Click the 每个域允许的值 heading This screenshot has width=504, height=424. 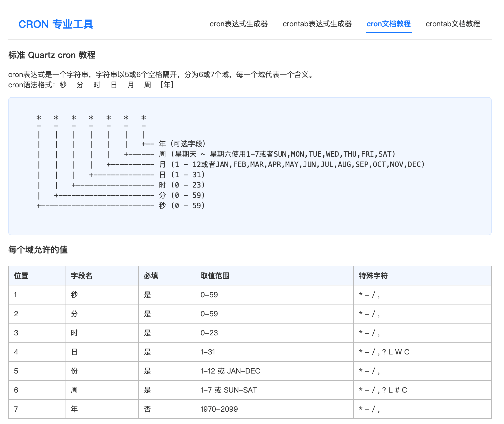coord(38,250)
